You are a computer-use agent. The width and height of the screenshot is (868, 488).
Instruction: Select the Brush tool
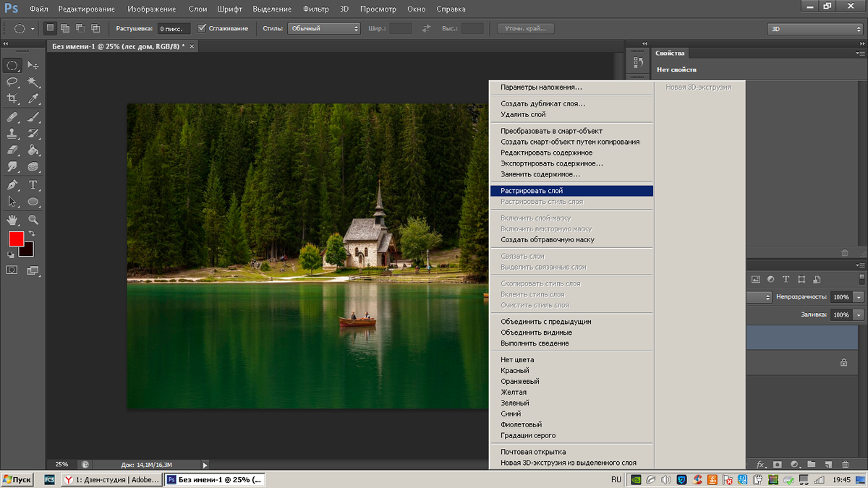(33, 117)
